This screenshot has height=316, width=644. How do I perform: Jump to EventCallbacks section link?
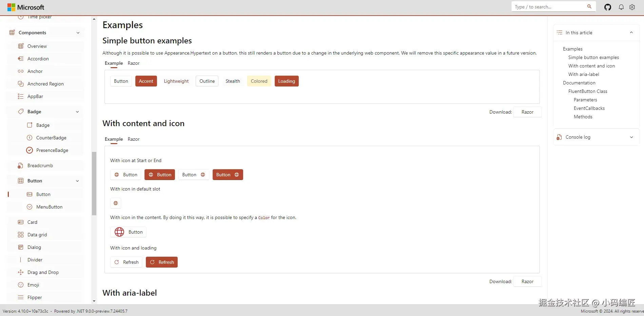click(x=589, y=108)
